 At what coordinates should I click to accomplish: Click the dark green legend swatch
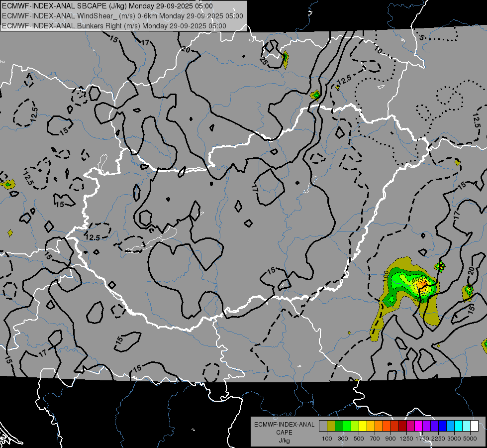pos(339,426)
